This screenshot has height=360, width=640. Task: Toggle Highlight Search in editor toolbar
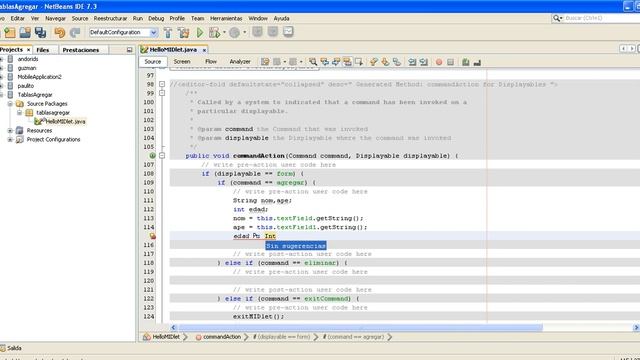click(x=347, y=62)
